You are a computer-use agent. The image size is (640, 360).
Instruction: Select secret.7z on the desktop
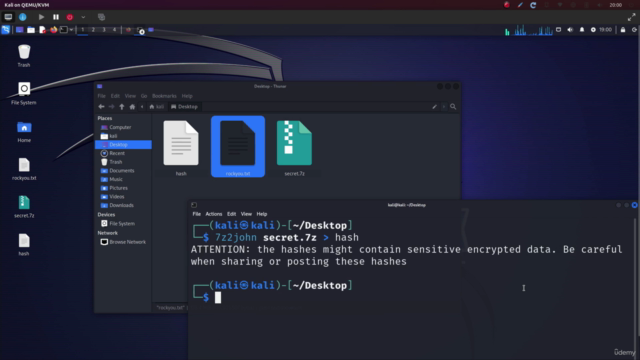click(x=24, y=207)
